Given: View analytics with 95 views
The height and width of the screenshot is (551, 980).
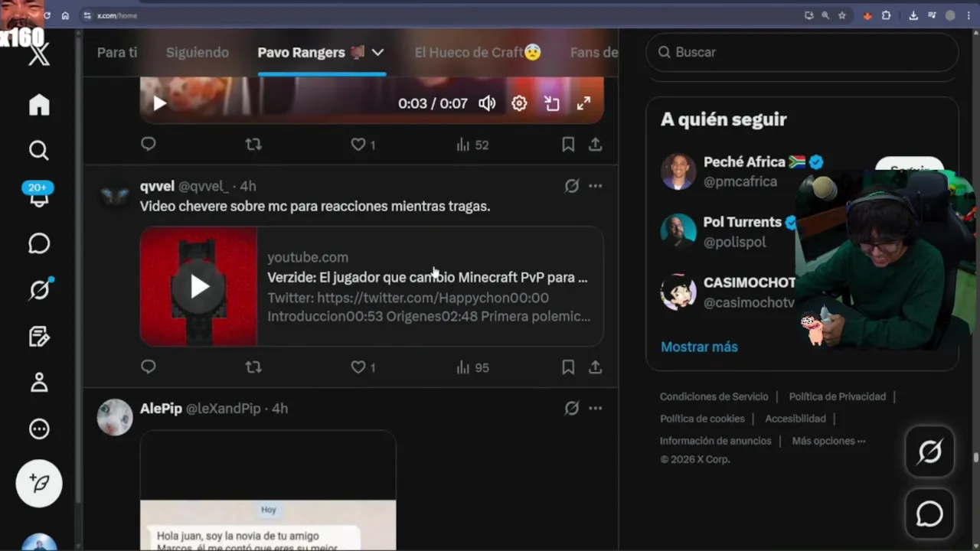Looking at the screenshot, I should tap(472, 367).
